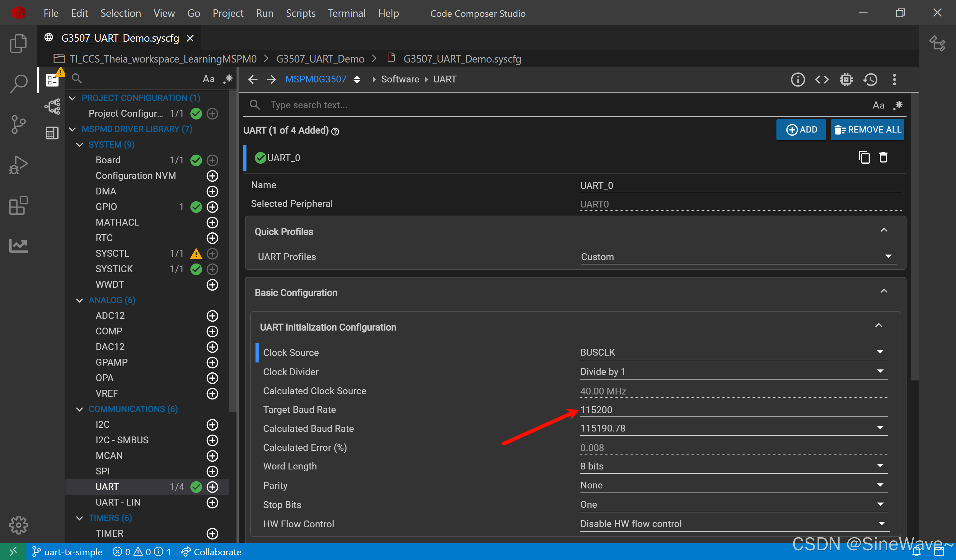Viewport: 956px width, 560px height.
Task: Open the Manage settings gear
Action: (18, 525)
